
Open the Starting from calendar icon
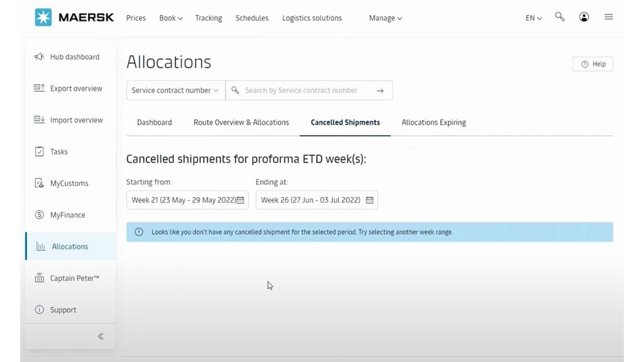pyautogui.click(x=240, y=200)
